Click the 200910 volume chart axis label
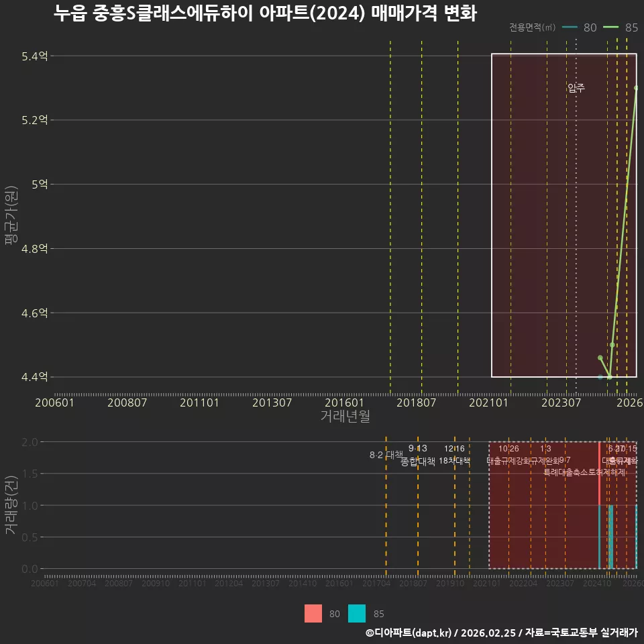Screen dimensions: 644x644 pos(155,583)
